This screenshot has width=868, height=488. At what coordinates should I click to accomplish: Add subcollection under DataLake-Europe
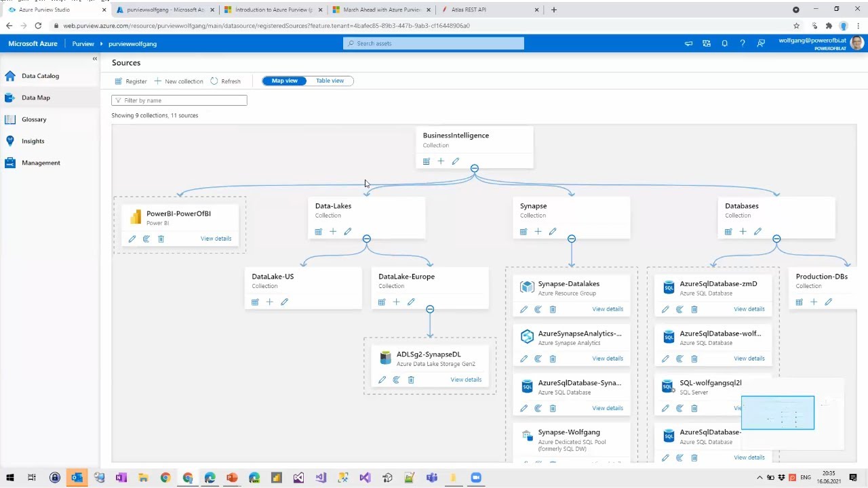(x=396, y=302)
